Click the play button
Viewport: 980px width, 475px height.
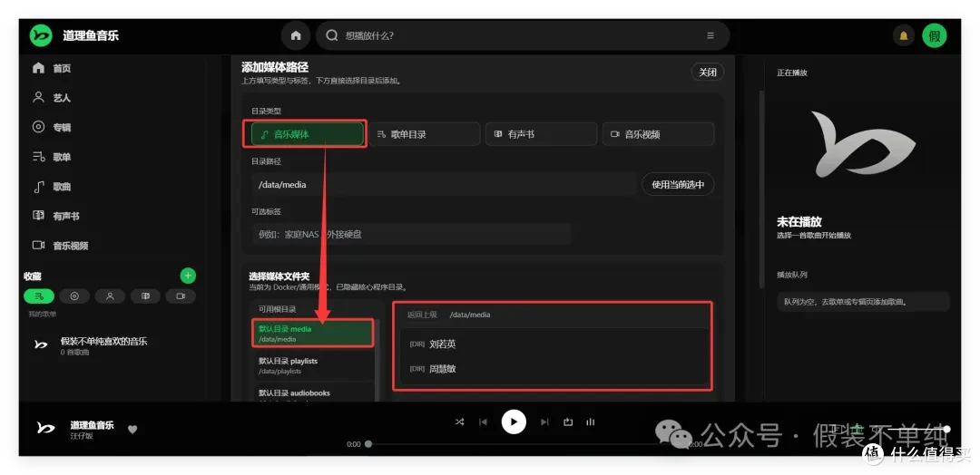coord(514,422)
